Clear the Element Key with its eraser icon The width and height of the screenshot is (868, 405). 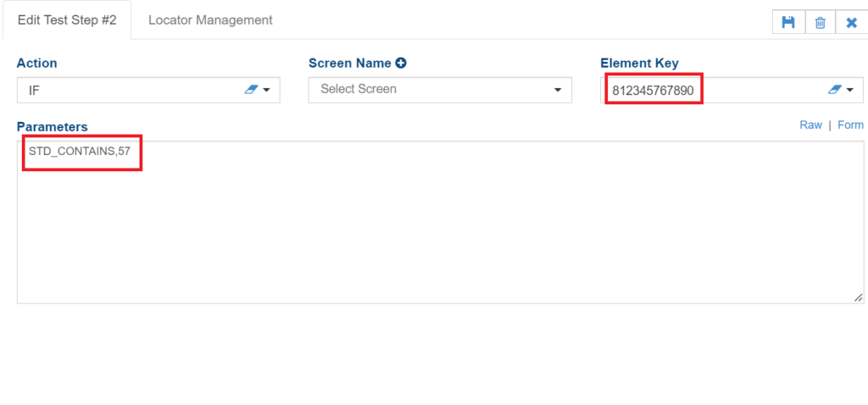[x=833, y=89]
